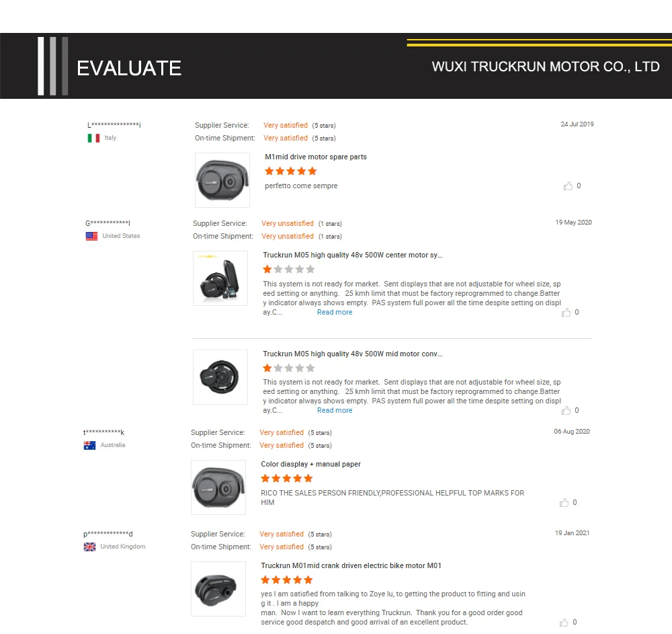
Task: Click the Truckrun M05 48v 500W center motor title
Action: (x=352, y=255)
